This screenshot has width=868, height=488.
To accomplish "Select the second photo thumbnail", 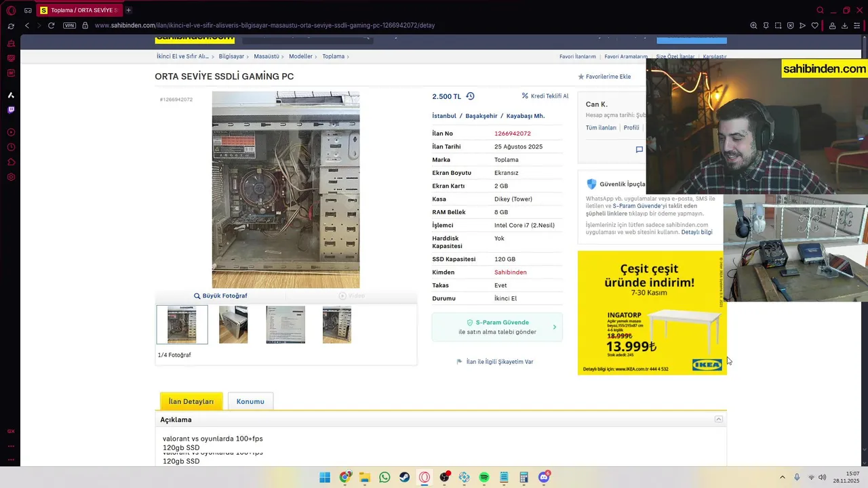I will coord(233,325).
